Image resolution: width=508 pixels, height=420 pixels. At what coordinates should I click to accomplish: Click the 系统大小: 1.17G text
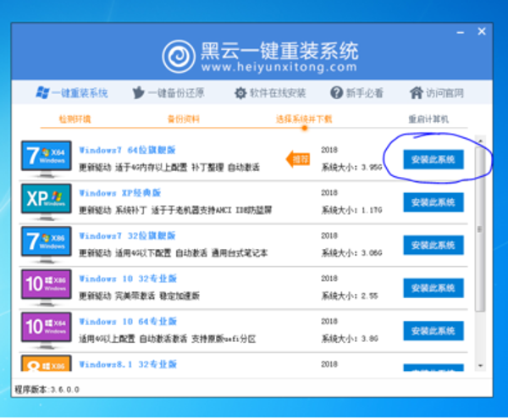click(x=351, y=210)
